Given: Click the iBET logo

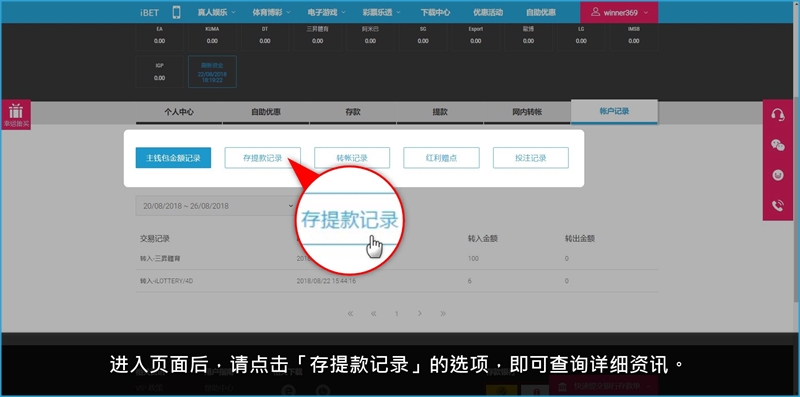Looking at the screenshot, I should [x=149, y=13].
